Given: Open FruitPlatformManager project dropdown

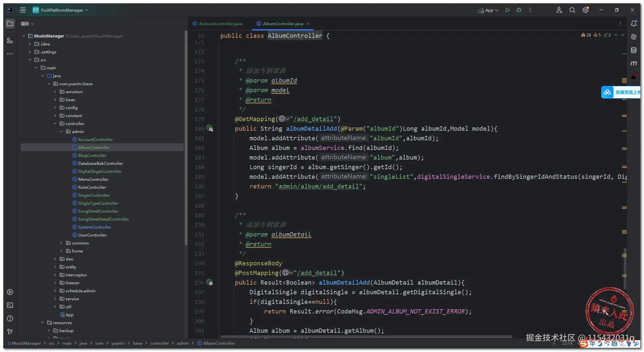Looking at the screenshot, I should pos(60,10).
